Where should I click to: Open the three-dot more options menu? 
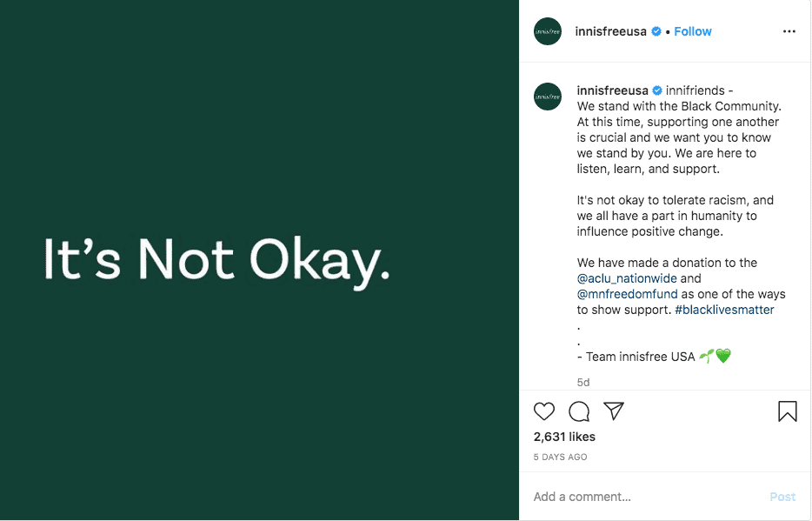pyautogui.click(x=789, y=31)
